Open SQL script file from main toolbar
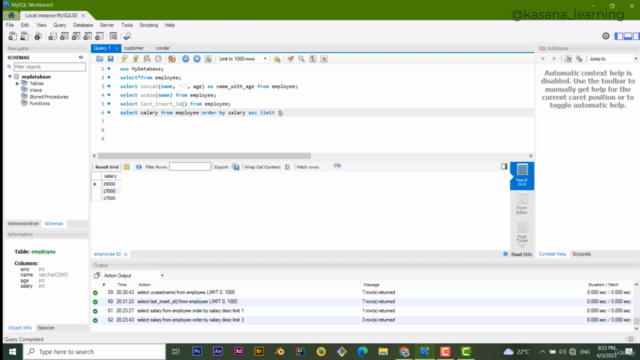Image resolution: width=640 pixels, height=360 pixels. pyautogui.click(x=24, y=36)
